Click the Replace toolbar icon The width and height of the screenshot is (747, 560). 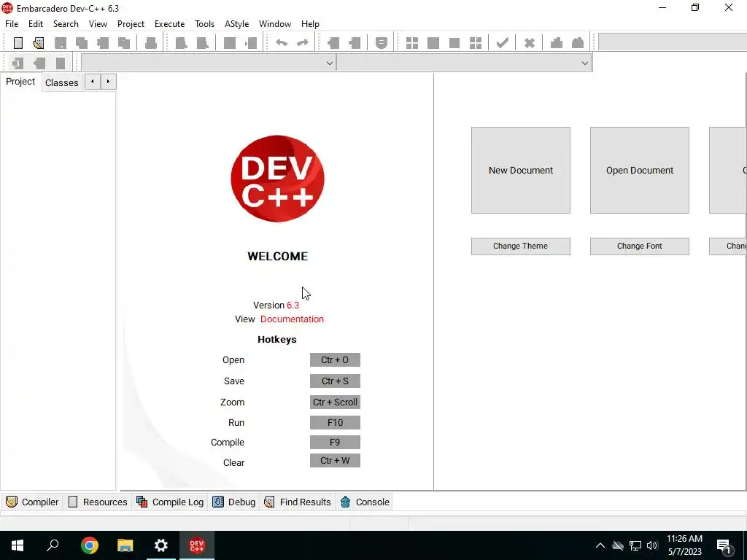coord(203,43)
